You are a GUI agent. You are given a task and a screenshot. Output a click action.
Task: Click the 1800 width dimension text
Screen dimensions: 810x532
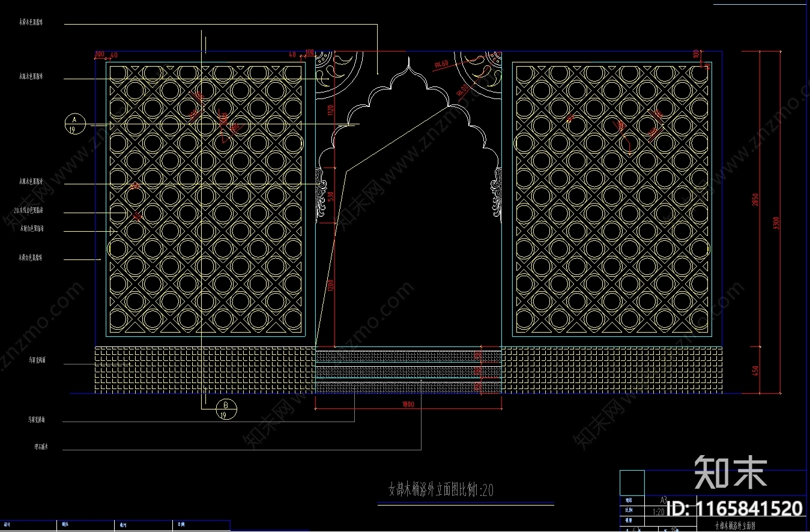408,404
